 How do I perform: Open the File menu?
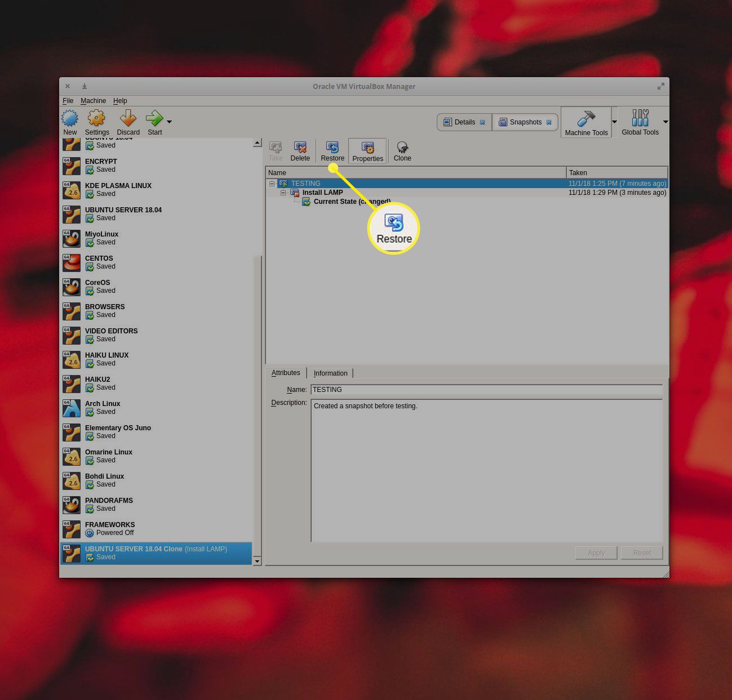tap(68, 101)
